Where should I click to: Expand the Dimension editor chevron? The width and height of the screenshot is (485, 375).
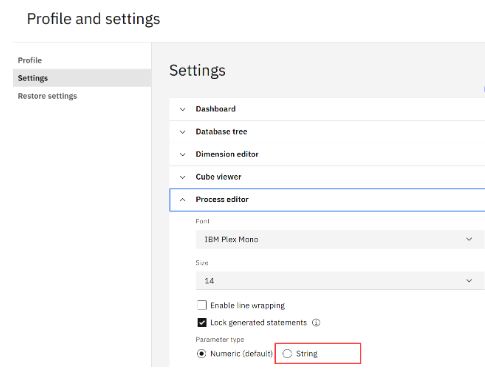[x=182, y=154]
